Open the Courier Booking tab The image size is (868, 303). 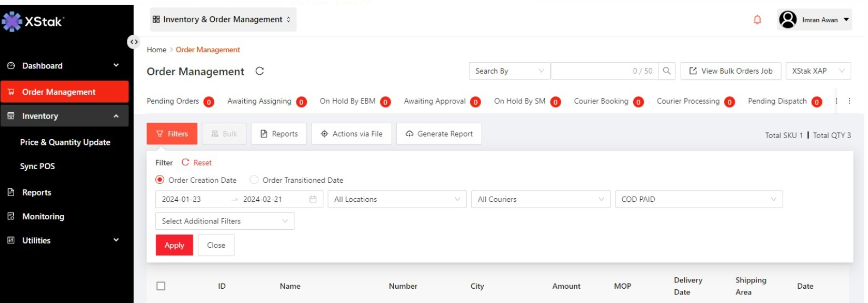click(601, 101)
